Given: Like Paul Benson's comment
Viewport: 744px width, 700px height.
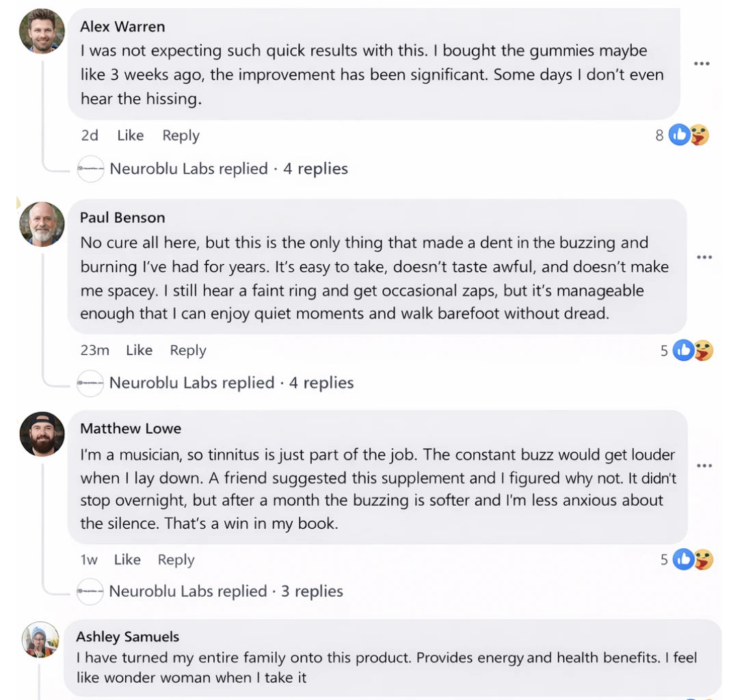Looking at the screenshot, I should (139, 350).
